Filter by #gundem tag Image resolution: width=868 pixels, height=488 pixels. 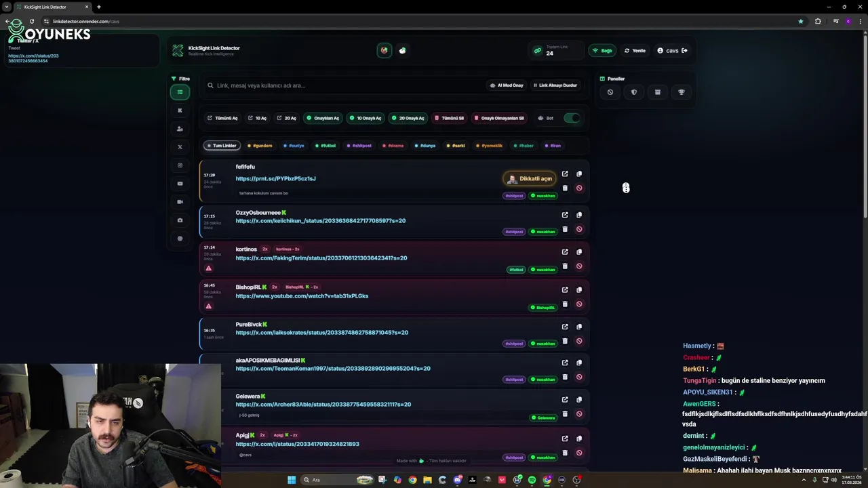tap(260, 146)
